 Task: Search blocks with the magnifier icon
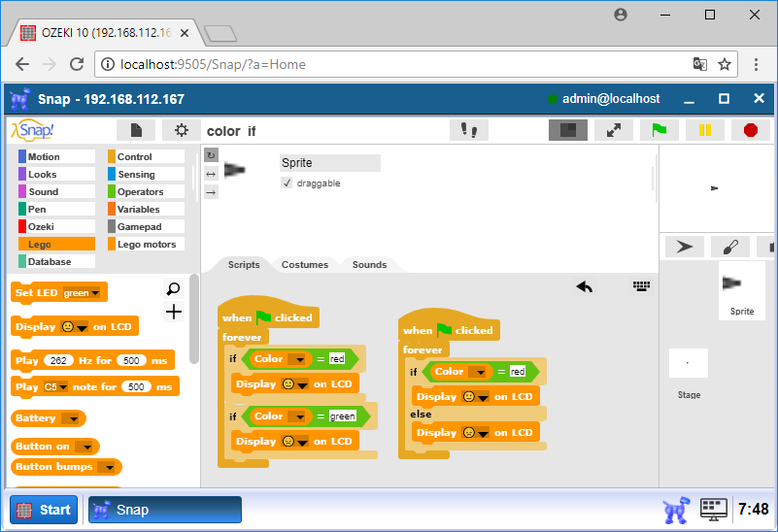pyautogui.click(x=173, y=288)
